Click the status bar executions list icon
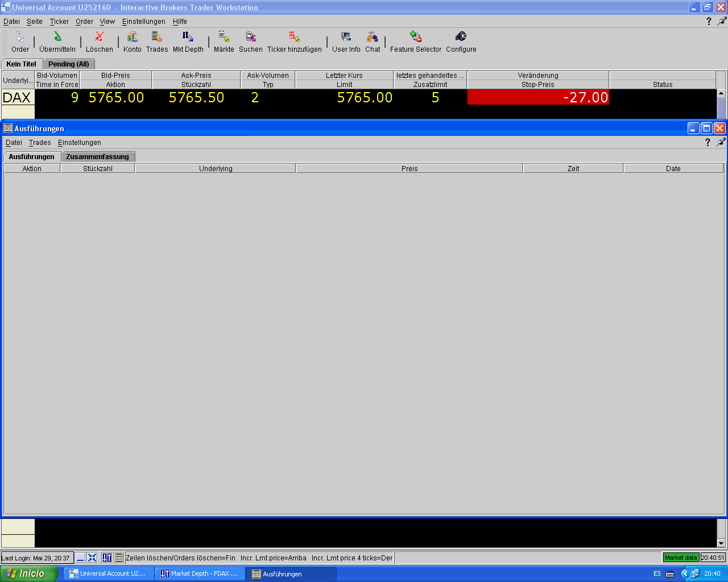The width and height of the screenshot is (728, 582). coord(119,558)
